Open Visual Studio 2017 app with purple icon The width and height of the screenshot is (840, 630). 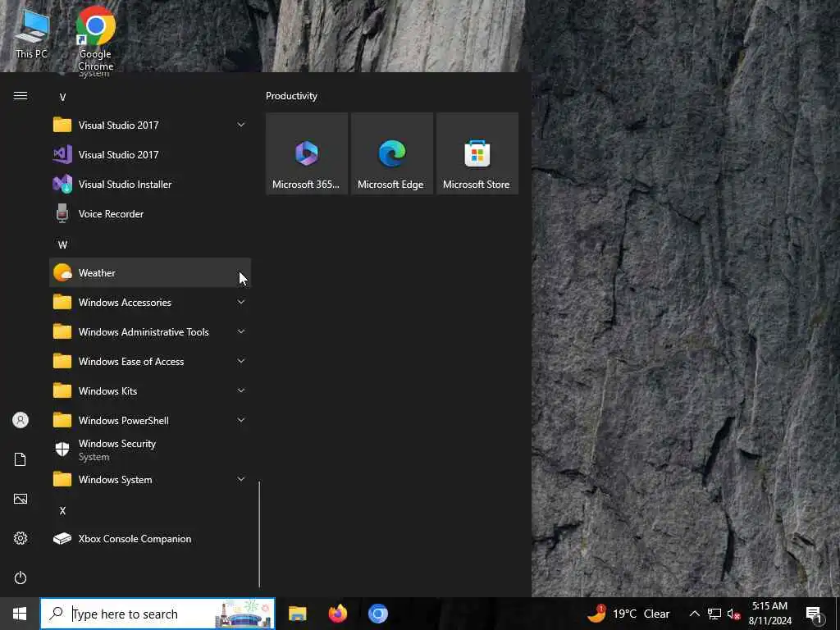[x=150, y=155]
